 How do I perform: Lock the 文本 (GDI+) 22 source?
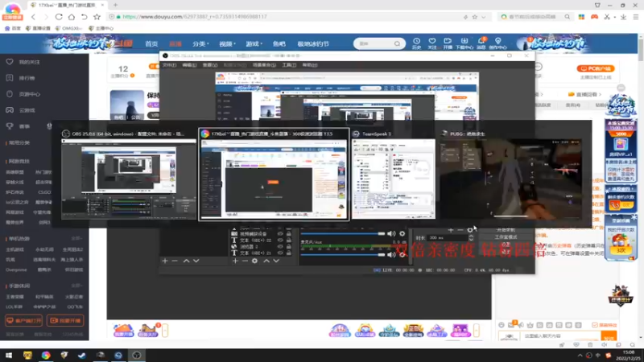[x=289, y=240]
